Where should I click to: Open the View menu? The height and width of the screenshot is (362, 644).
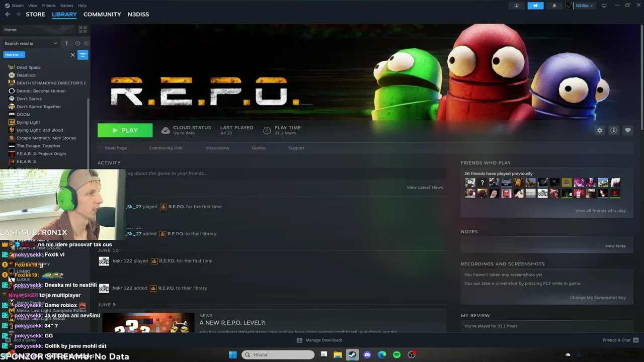point(33,6)
